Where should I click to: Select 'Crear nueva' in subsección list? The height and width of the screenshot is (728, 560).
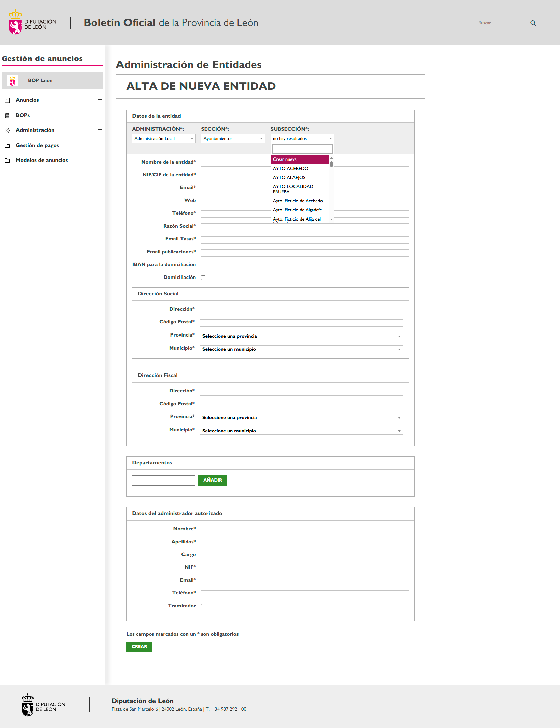(x=300, y=159)
